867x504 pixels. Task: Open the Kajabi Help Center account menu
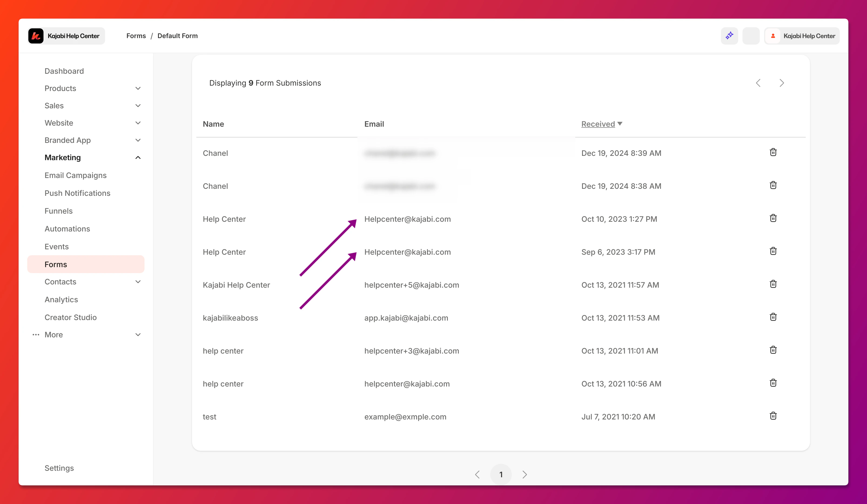click(x=802, y=36)
